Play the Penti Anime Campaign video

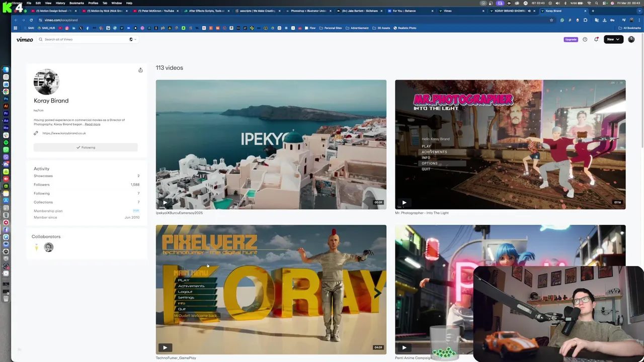404,347
